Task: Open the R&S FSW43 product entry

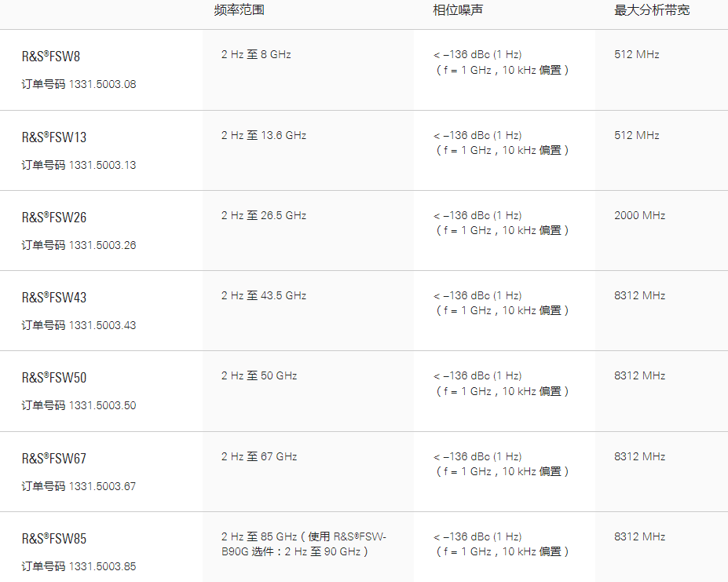Action: pyautogui.click(x=54, y=298)
